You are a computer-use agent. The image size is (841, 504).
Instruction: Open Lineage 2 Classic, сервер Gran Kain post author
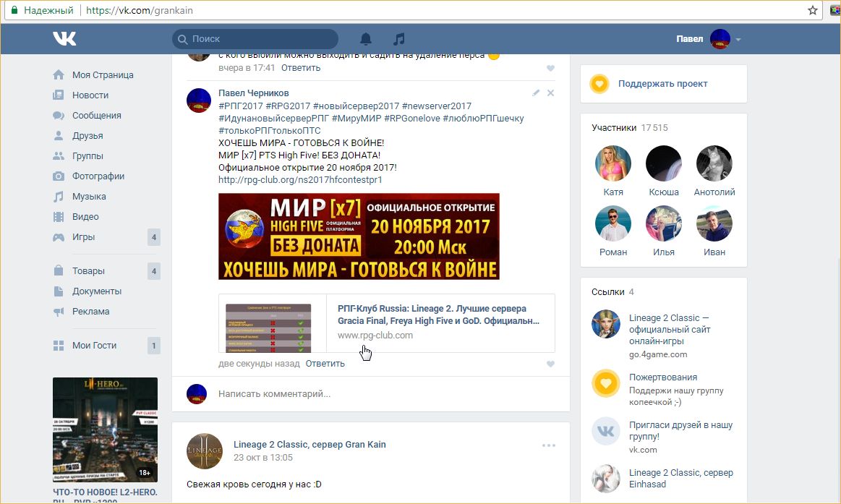coord(309,444)
